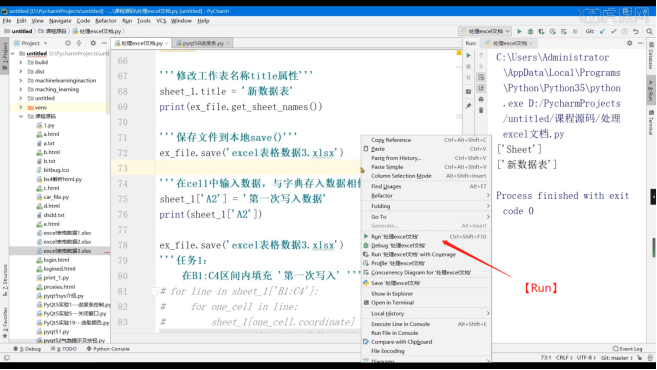Jump down the stack trace in the Run panel
The image size is (657, 370).
click(x=481, y=66)
